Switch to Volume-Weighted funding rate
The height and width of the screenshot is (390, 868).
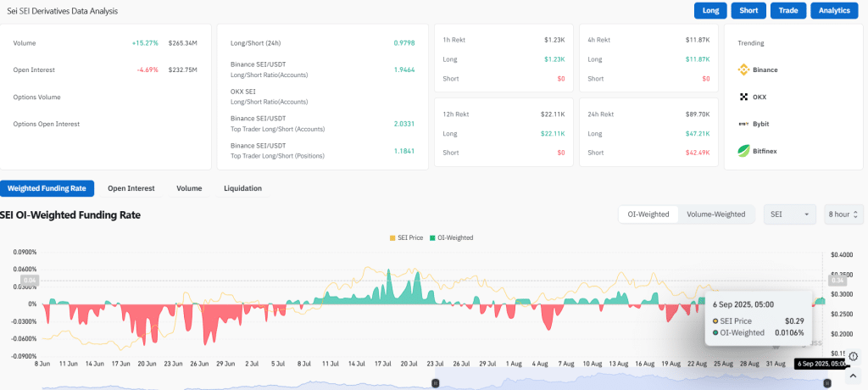point(715,214)
